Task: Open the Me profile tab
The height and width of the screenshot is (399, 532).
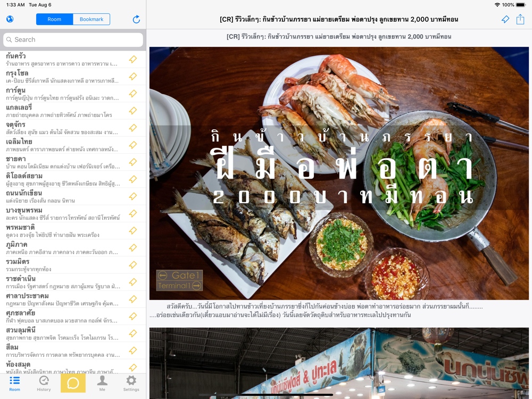Action: point(102,384)
